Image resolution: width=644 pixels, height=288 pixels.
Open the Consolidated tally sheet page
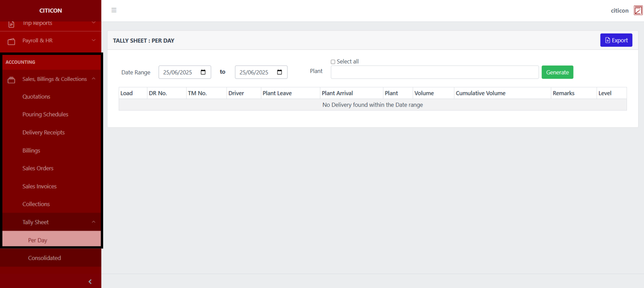click(44, 258)
